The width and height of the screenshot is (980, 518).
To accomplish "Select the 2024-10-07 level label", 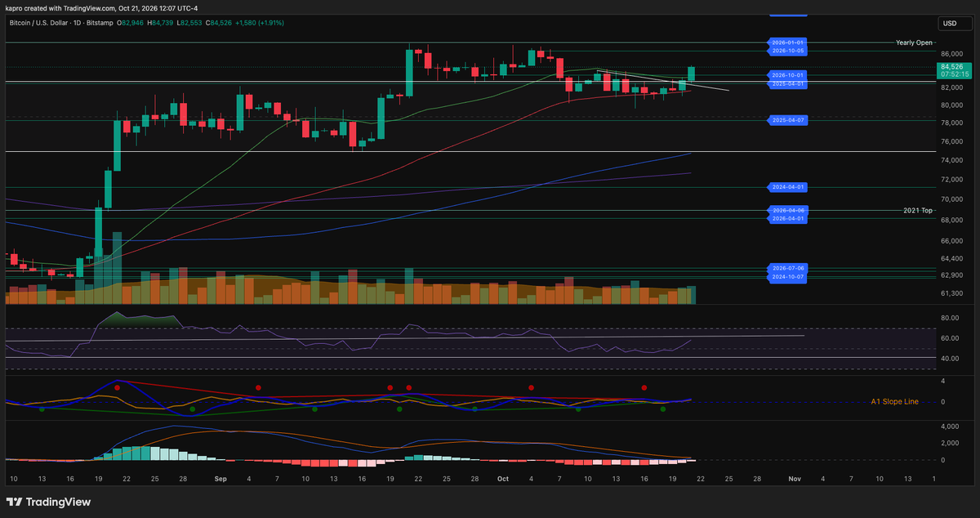I will pyautogui.click(x=788, y=276).
